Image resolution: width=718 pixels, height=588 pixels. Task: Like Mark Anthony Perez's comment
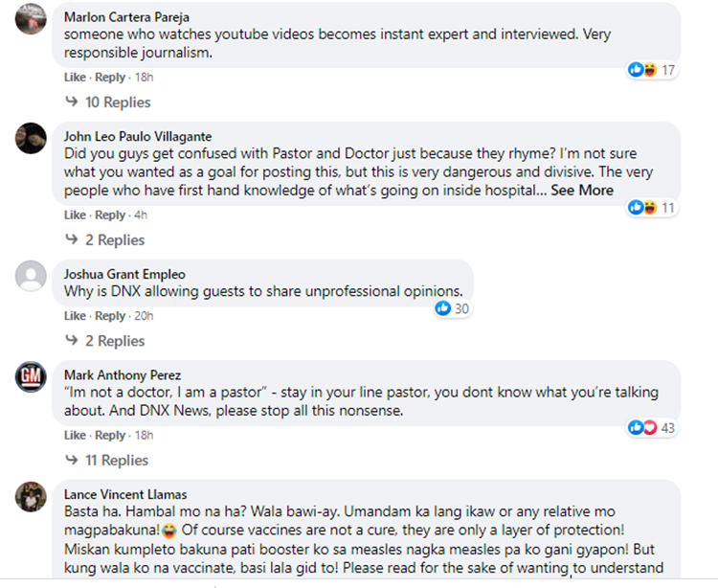click(x=75, y=436)
